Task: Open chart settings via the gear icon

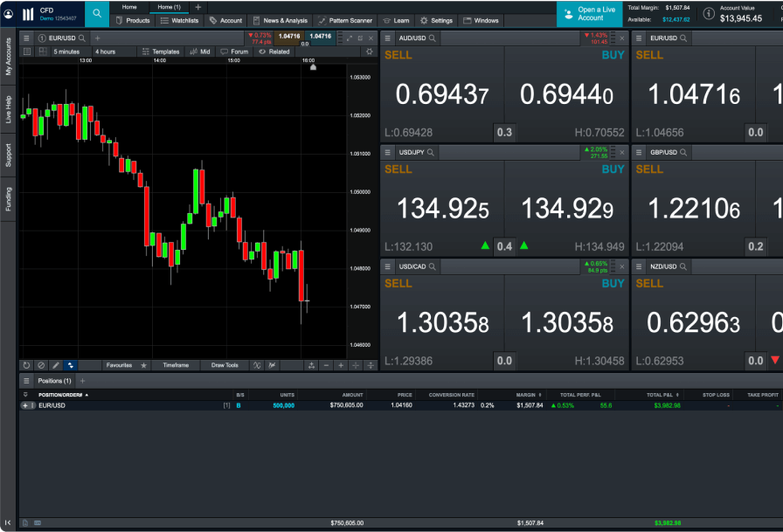Action: [x=369, y=52]
